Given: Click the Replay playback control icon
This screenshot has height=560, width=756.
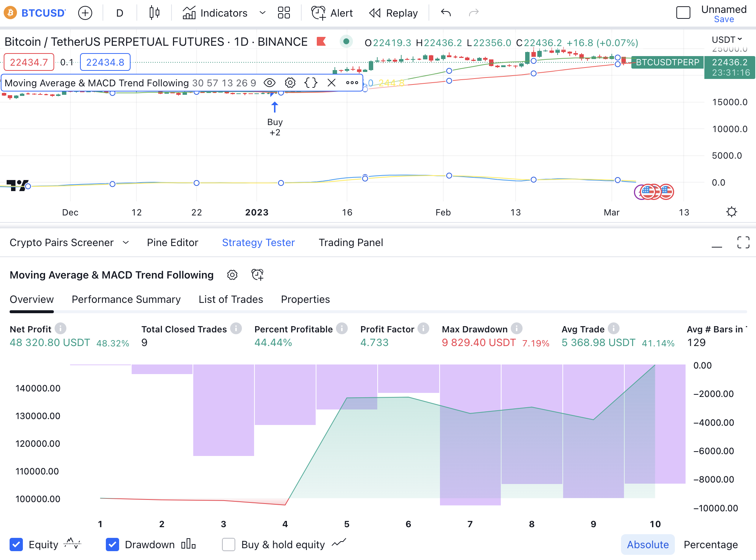Looking at the screenshot, I should tap(374, 13).
